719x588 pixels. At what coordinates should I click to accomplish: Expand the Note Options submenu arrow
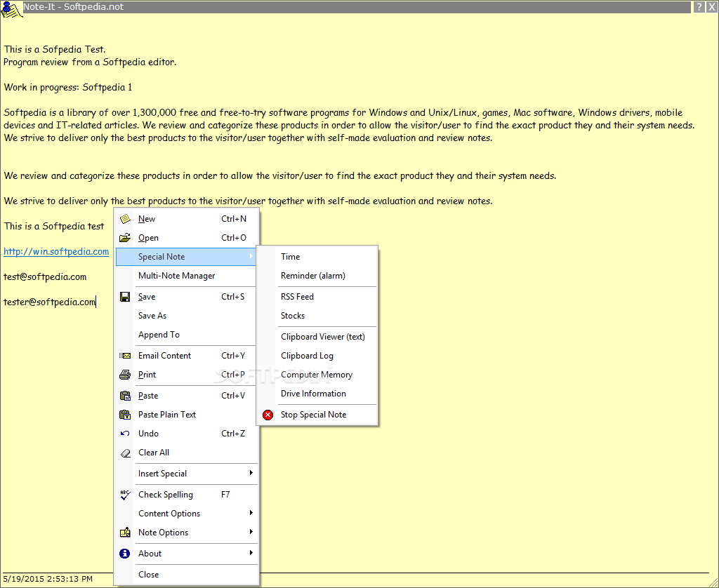[251, 532]
